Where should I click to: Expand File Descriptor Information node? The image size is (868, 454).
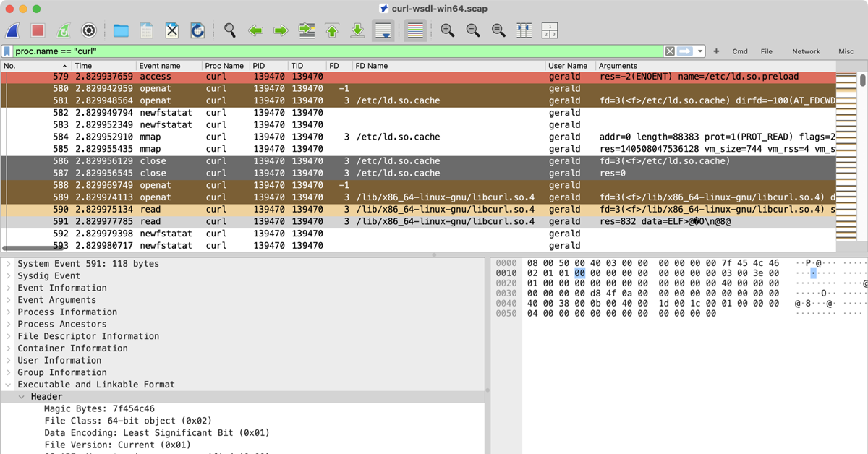[x=9, y=336]
